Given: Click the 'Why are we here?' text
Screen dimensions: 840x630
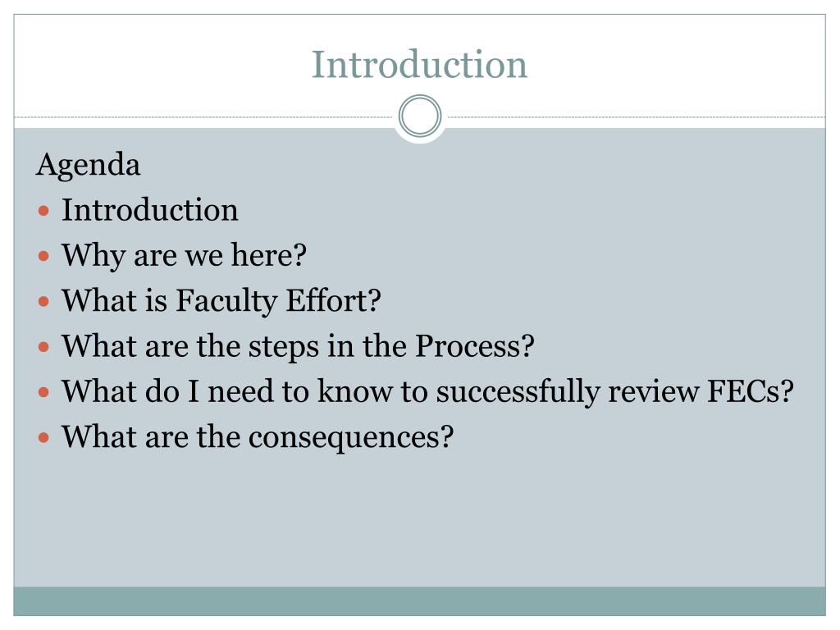Looking at the screenshot, I should coord(184,256).
